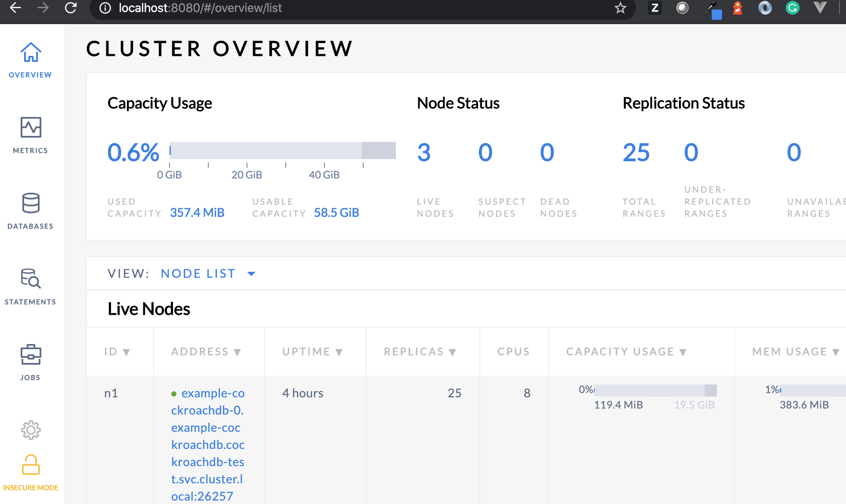Click the replicas value 25 for n1
Viewport: 846px width, 504px height.
454,393
